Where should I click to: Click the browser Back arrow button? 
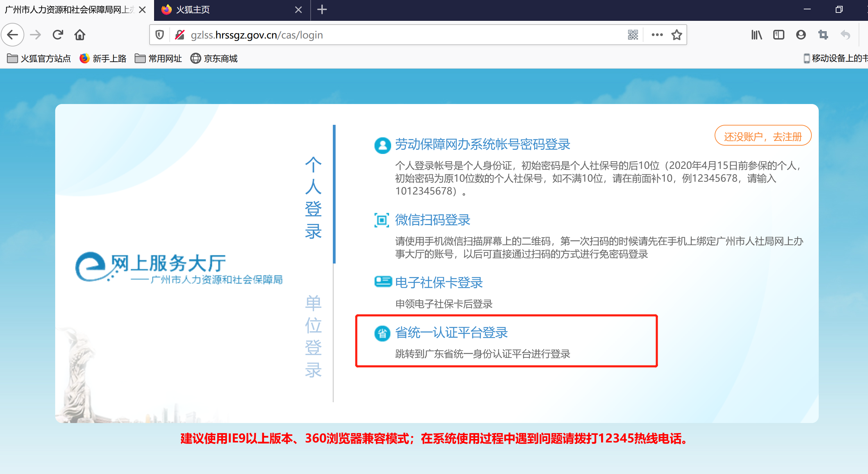pos(13,35)
